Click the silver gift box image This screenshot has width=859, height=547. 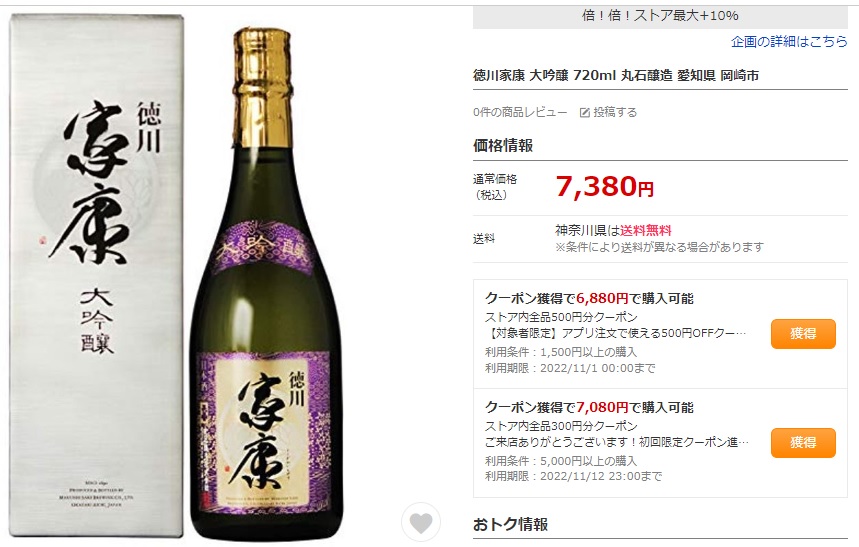[x=96, y=275]
